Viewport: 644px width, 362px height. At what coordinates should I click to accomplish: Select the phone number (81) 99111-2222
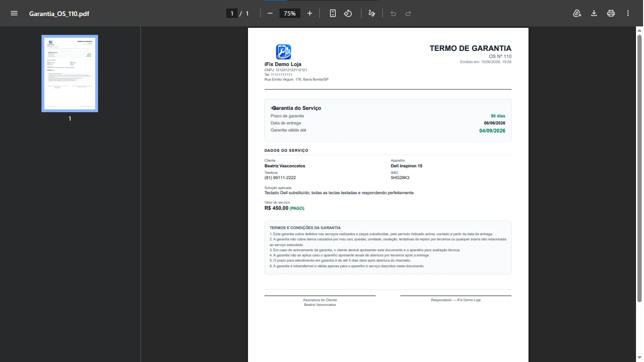click(280, 178)
